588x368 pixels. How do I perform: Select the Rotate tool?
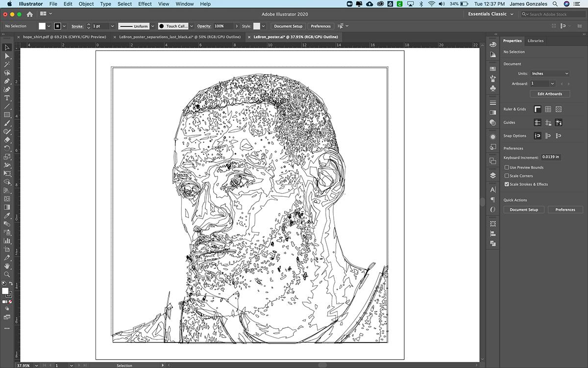[x=7, y=148]
